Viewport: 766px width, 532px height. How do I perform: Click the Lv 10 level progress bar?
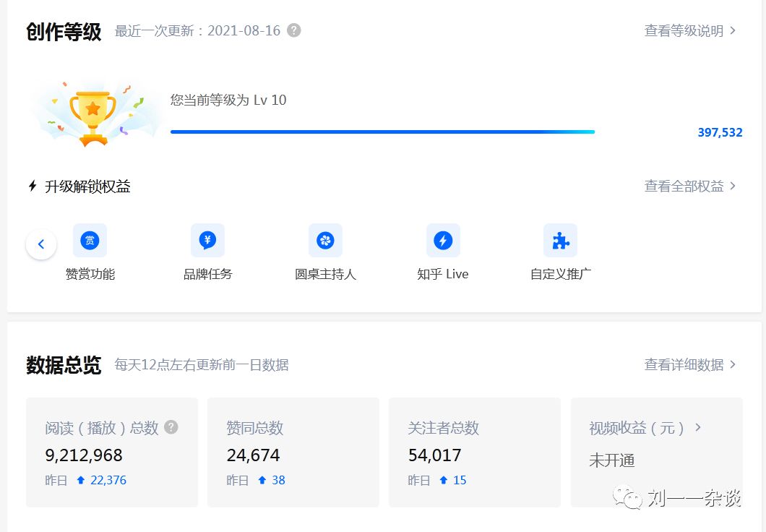pyautogui.click(x=382, y=132)
